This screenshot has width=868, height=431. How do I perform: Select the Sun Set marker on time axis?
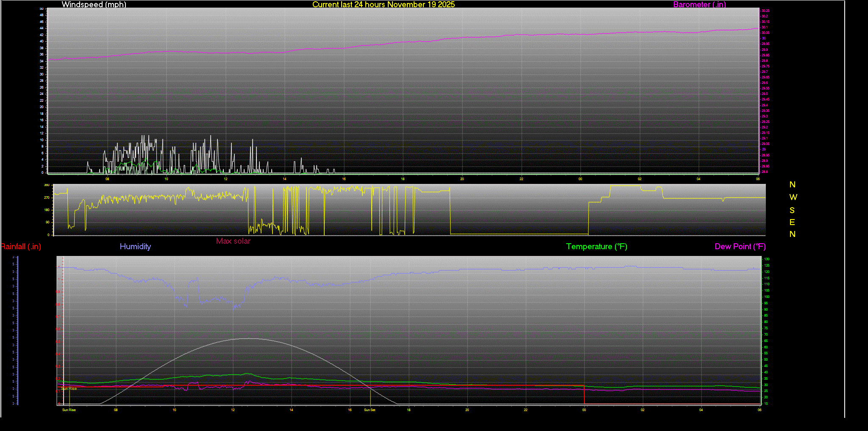pos(370,410)
